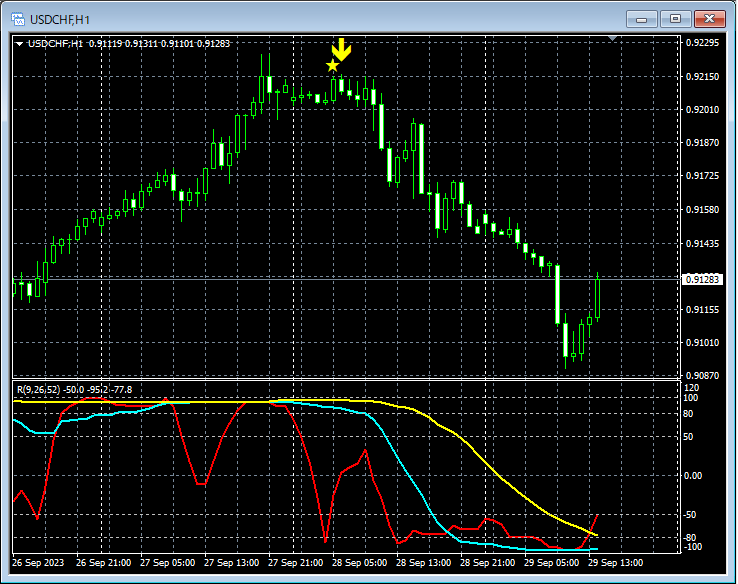Click the USDCHF,H1 OHLC header text
Viewport: 738px width, 584px height.
pyautogui.click(x=129, y=44)
